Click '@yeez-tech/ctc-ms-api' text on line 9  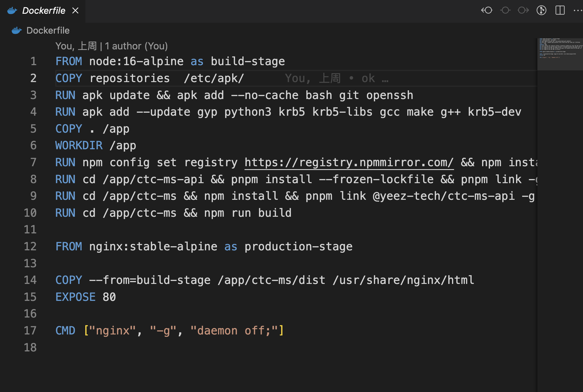click(444, 196)
